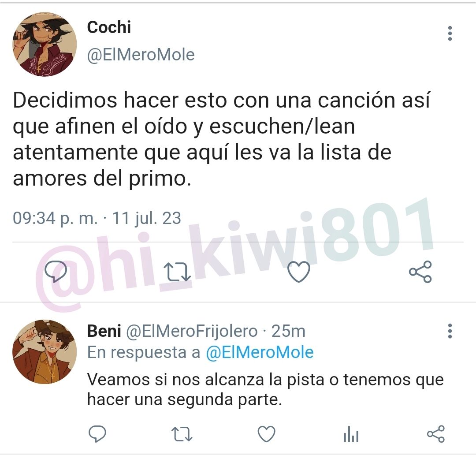Screen dimensions: 476x470
Task: Tap the Beni display name
Action: click(x=104, y=331)
